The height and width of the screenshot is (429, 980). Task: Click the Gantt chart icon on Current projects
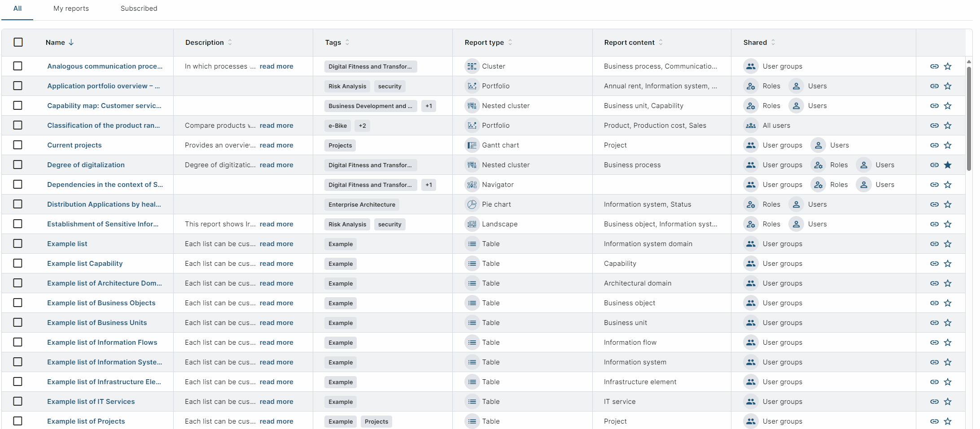tap(472, 145)
